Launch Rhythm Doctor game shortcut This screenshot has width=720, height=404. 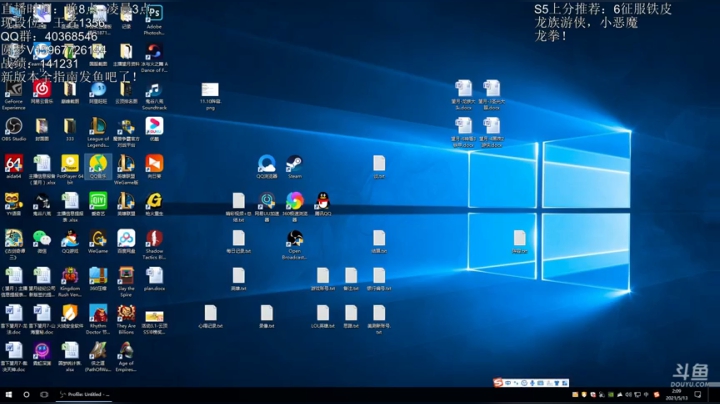point(98,320)
